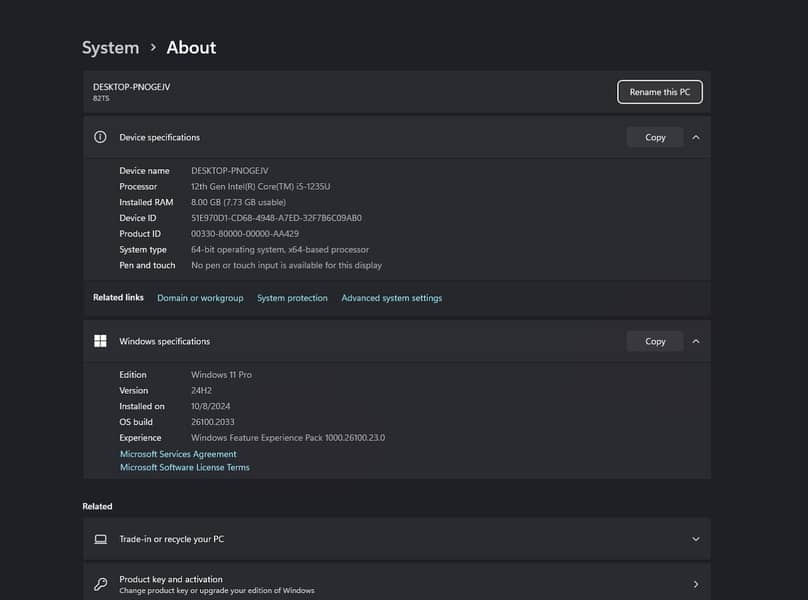Open the System protection link
808x600 pixels.
click(x=292, y=298)
